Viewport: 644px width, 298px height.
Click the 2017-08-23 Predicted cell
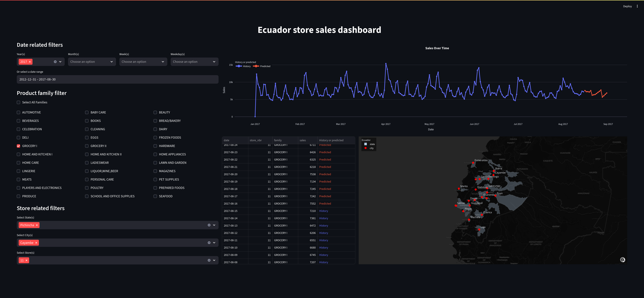coord(336,152)
